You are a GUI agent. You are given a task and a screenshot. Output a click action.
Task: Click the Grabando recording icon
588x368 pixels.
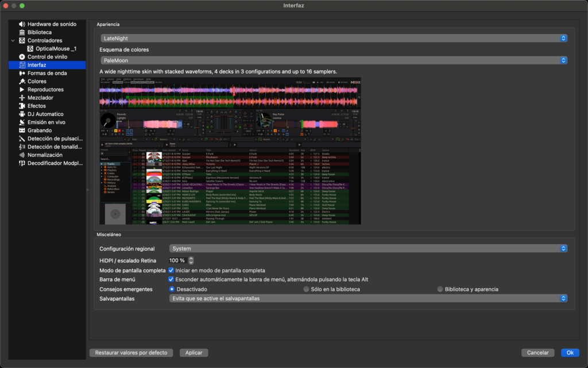point(22,131)
